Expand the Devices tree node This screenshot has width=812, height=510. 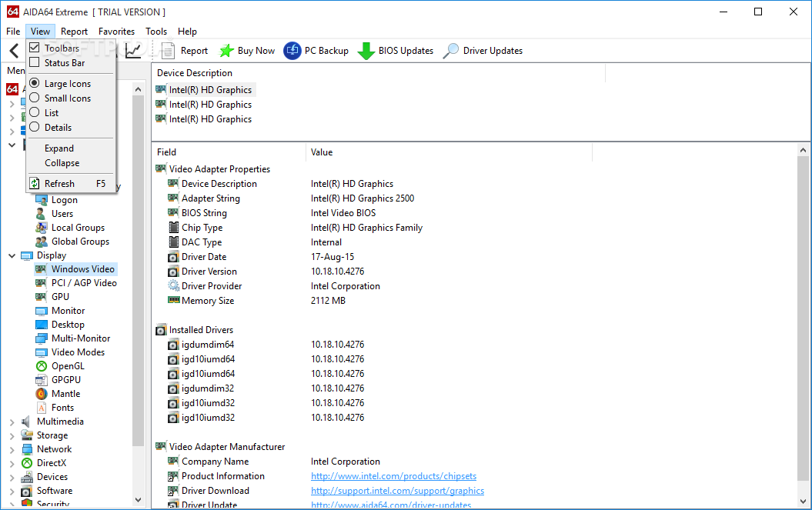(x=12, y=478)
